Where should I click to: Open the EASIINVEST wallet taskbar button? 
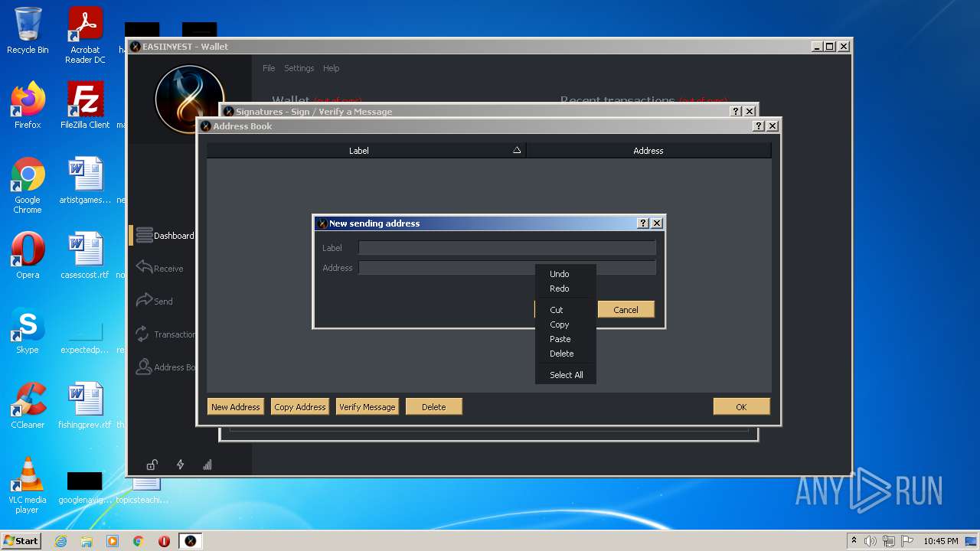point(190,541)
